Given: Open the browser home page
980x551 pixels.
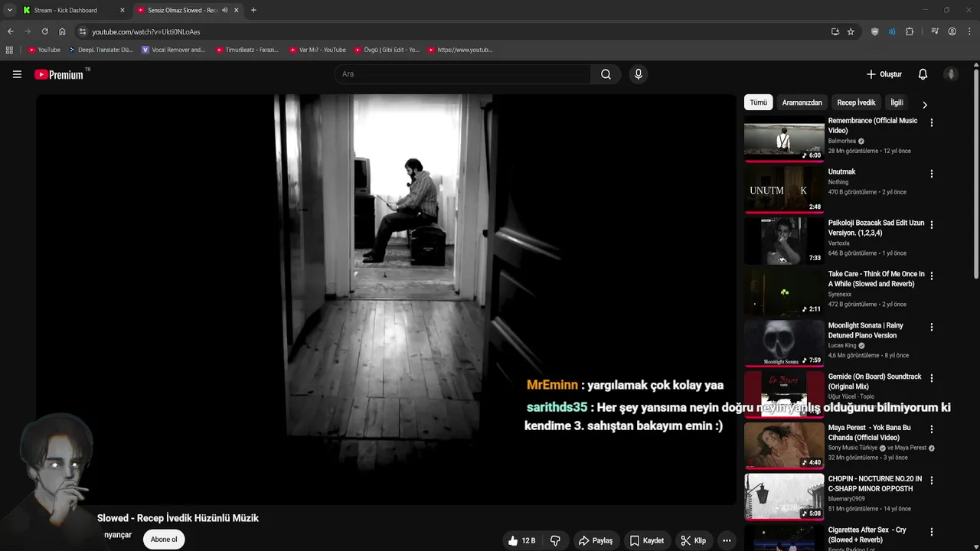Looking at the screenshot, I should coord(62,31).
